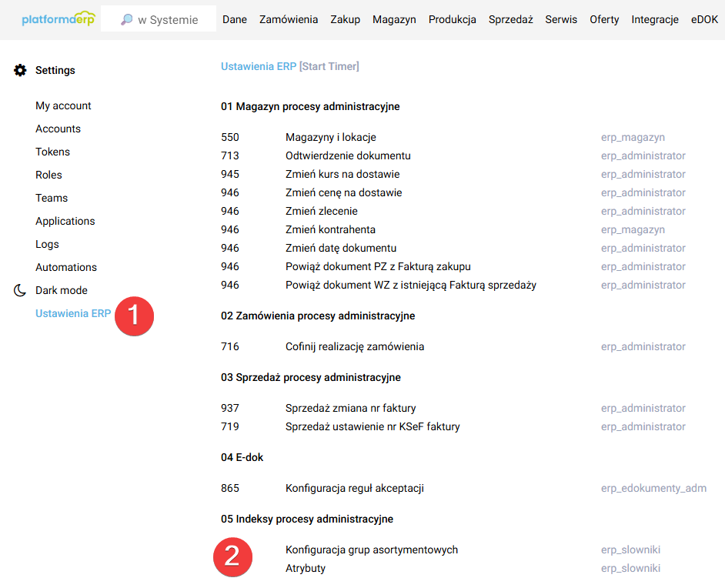Open Zmień kurs na dostawie
The width and height of the screenshot is (725, 588).
(342, 174)
